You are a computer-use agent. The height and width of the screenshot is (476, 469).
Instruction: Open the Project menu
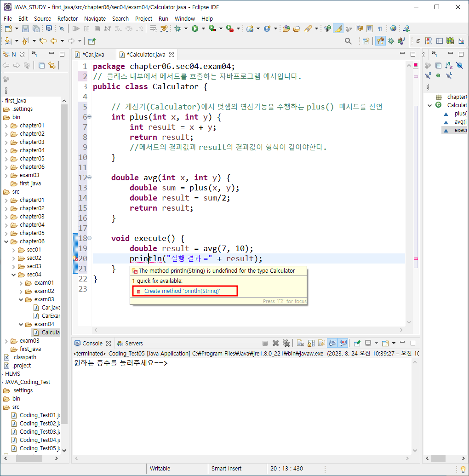pos(143,18)
